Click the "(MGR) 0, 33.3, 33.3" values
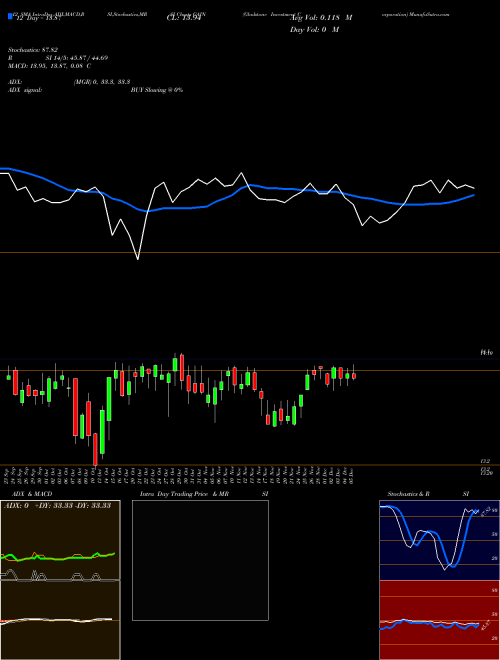 pyautogui.click(x=102, y=82)
